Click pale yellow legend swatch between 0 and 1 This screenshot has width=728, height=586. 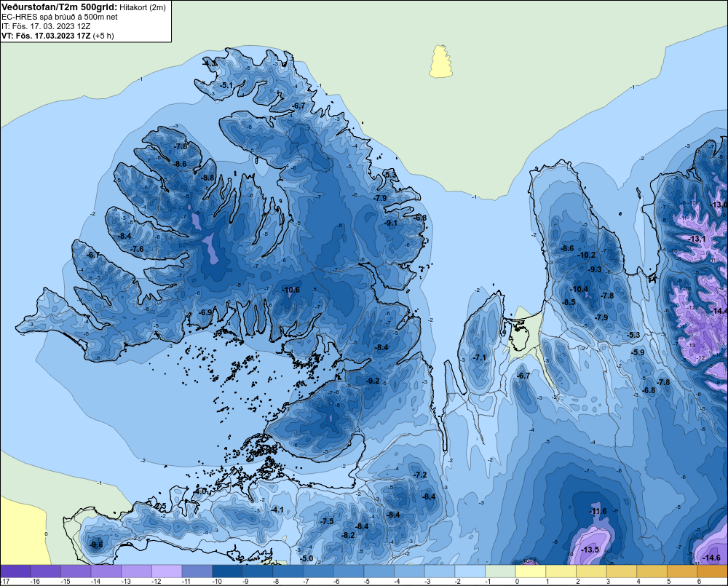click(x=531, y=571)
